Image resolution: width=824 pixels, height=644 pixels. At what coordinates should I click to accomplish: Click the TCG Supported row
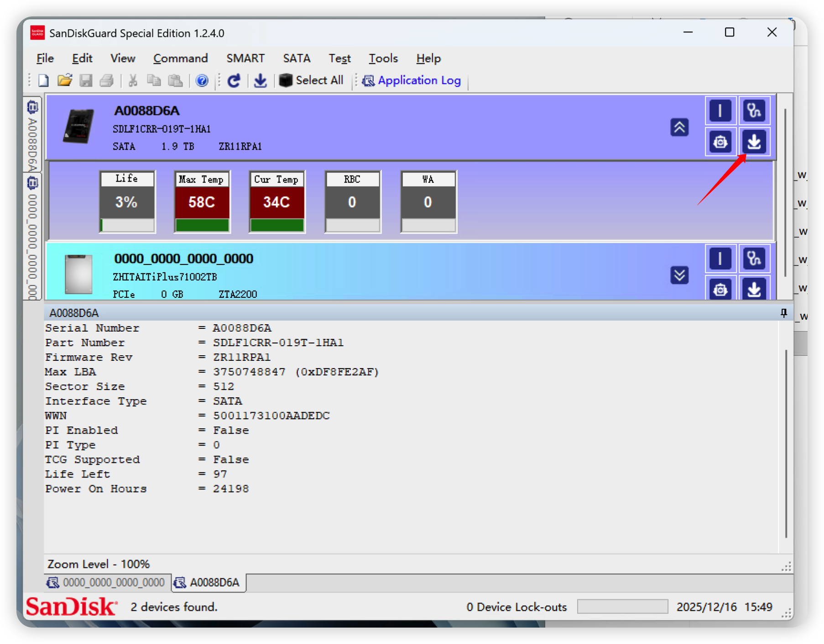[147, 459]
